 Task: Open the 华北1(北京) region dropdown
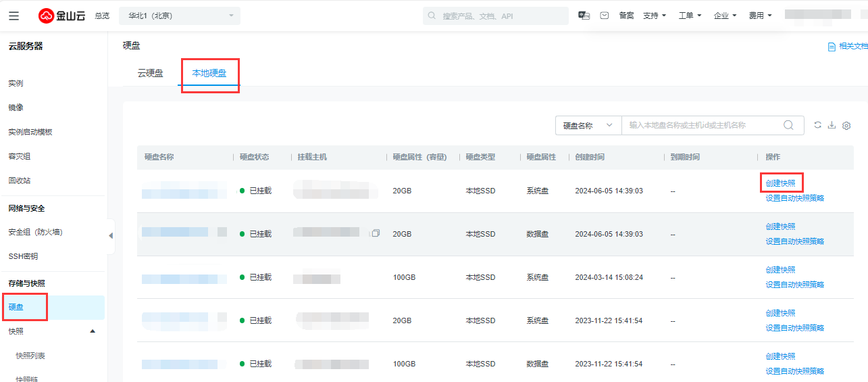(x=179, y=16)
